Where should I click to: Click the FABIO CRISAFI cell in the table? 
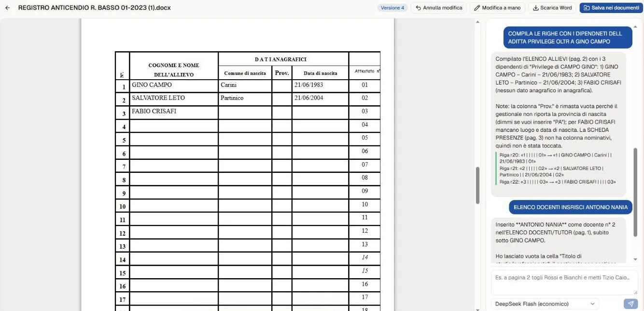coord(174,113)
